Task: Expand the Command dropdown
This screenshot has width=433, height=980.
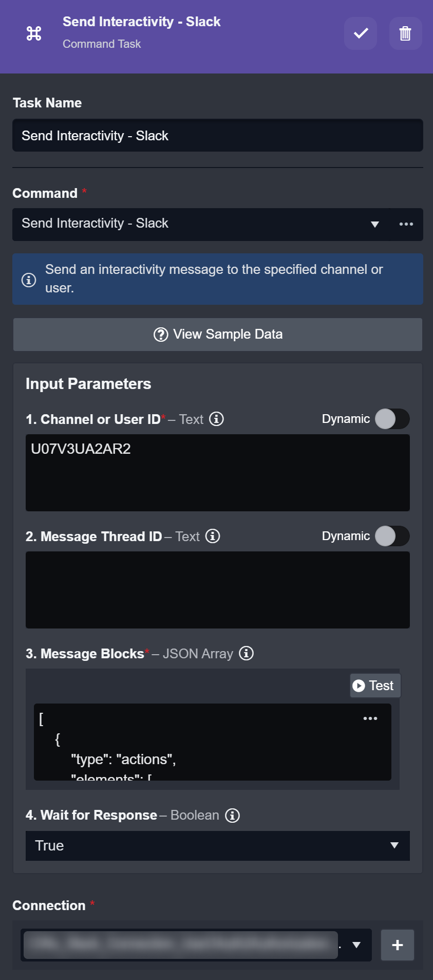Action: pyautogui.click(x=374, y=224)
